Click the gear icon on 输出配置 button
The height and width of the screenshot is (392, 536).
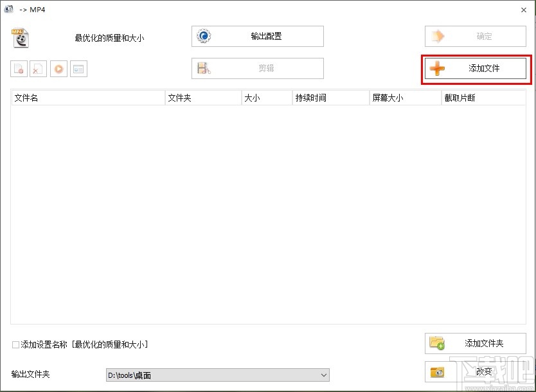pyautogui.click(x=203, y=36)
